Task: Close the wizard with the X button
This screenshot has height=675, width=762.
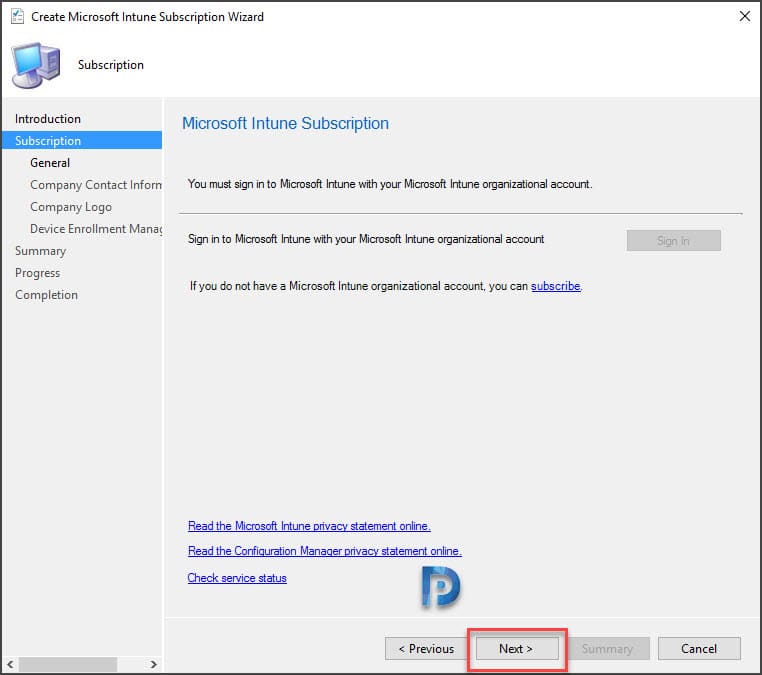Action: (745, 17)
